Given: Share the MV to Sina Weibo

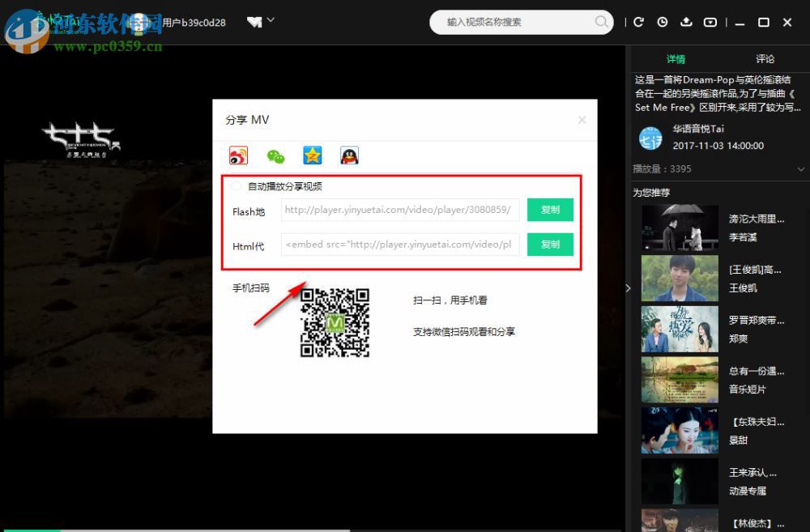Looking at the screenshot, I should tap(238, 155).
